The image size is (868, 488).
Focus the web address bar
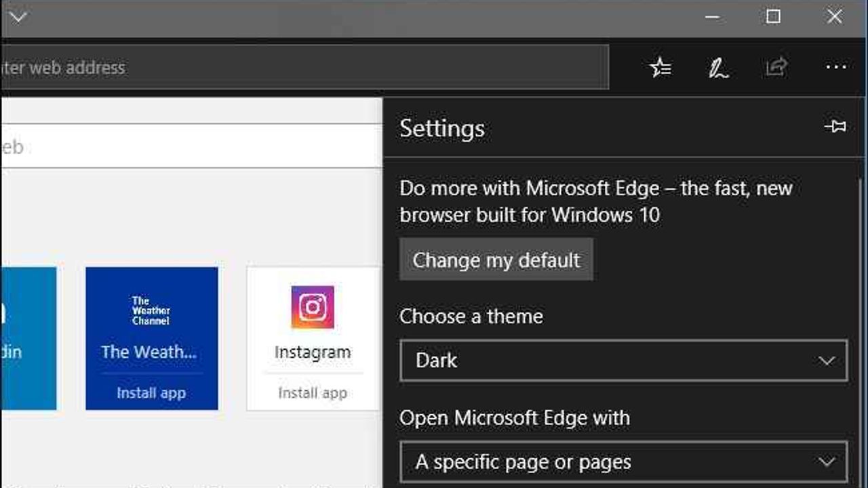pyautogui.click(x=305, y=67)
